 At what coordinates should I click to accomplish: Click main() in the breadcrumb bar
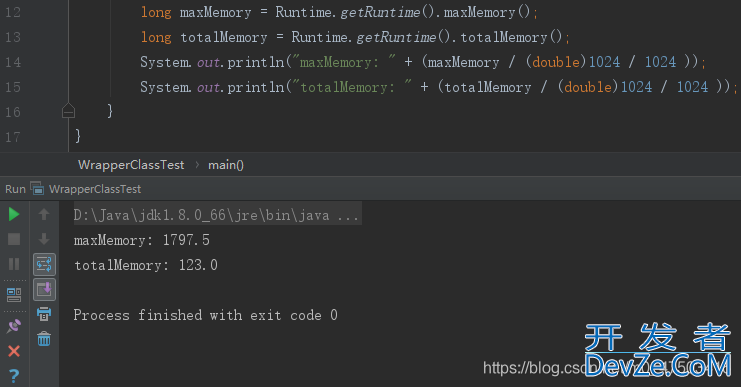[226, 165]
